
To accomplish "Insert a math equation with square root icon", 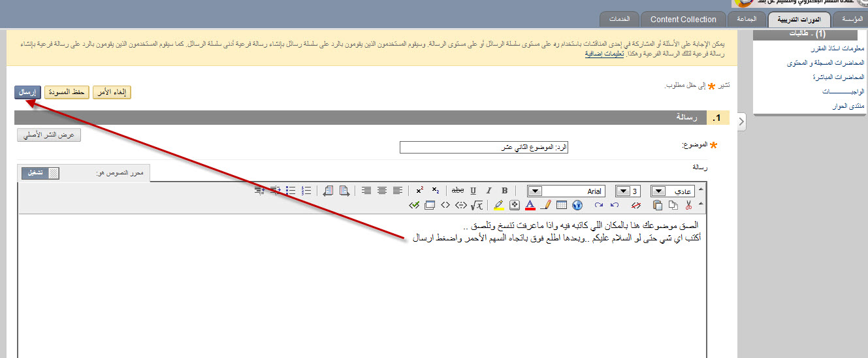I will coord(477,205).
